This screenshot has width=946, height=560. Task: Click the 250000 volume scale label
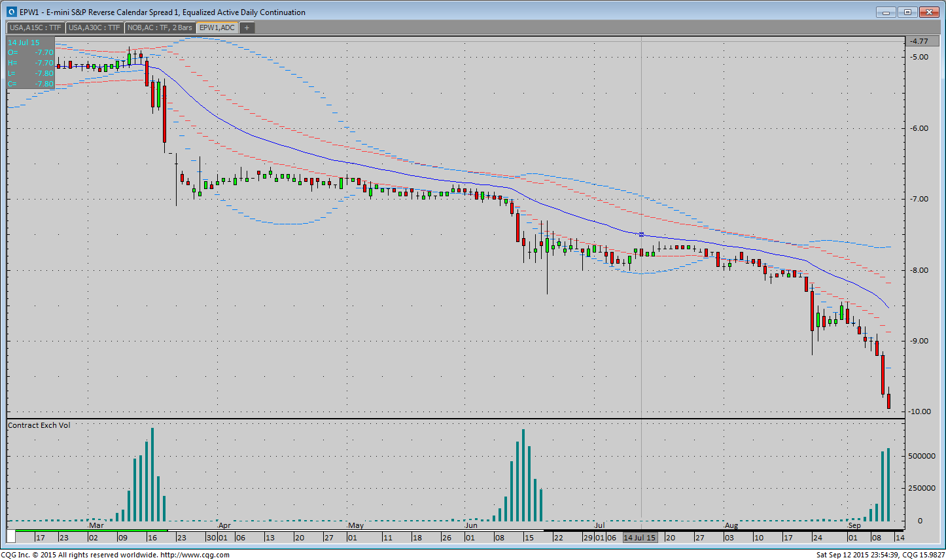tap(922, 488)
